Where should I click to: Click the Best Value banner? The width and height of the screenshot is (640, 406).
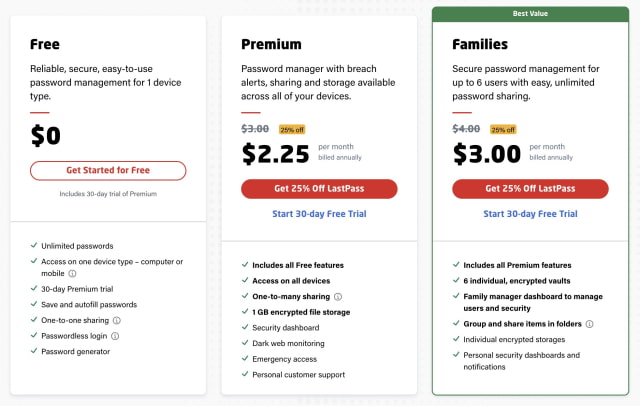(x=530, y=14)
